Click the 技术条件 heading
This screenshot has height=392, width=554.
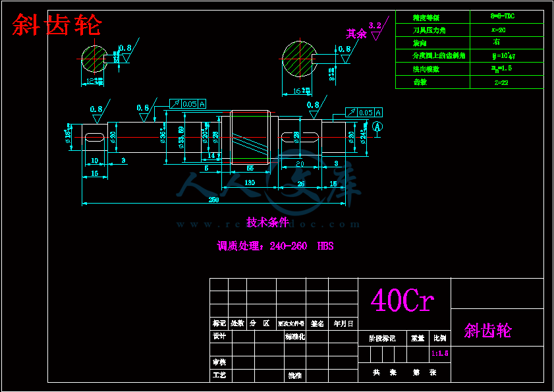267,222
